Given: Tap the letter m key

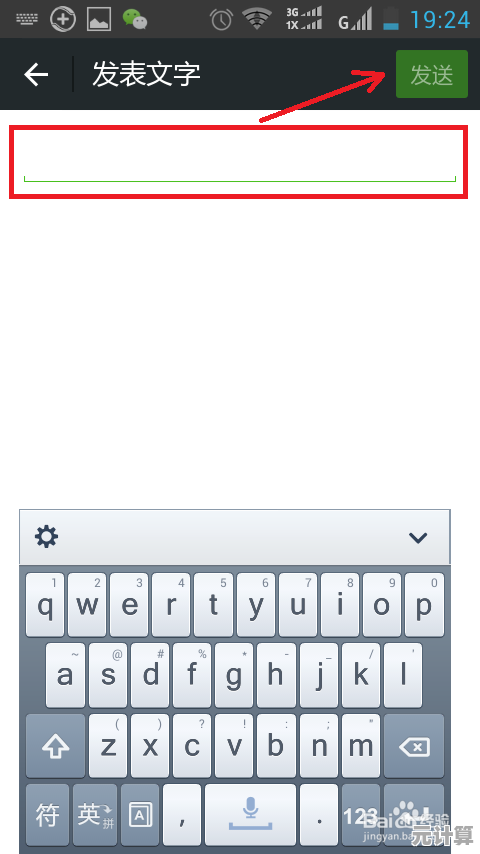Looking at the screenshot, I should point(361,746).
